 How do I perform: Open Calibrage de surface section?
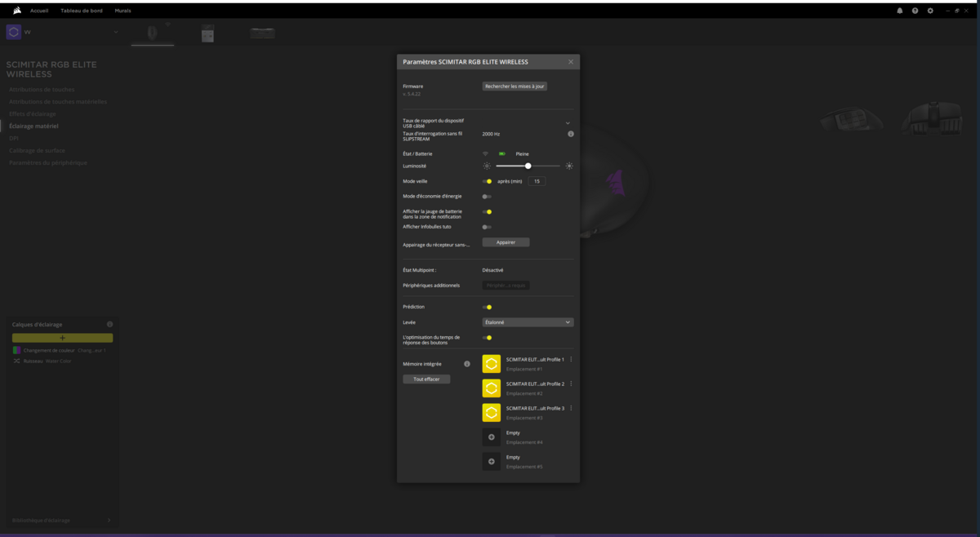pyautogui.click(x=37, y=150)
